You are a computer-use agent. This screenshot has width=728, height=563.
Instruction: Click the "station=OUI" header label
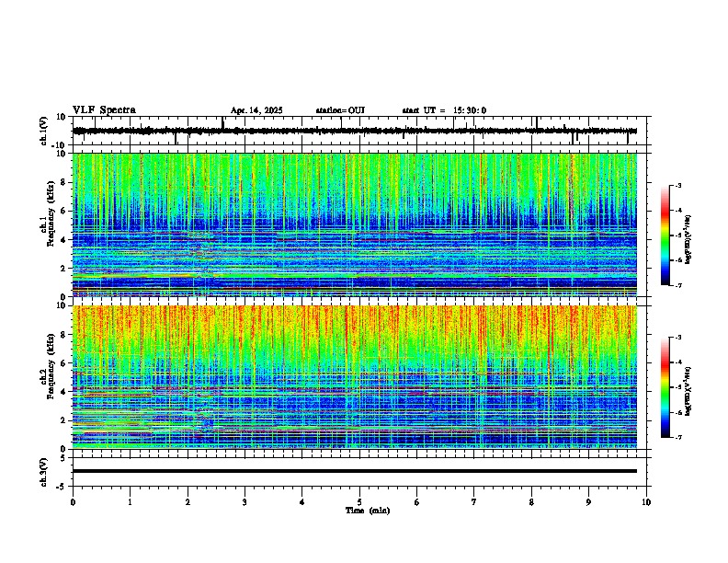click(x=340, y=110)
